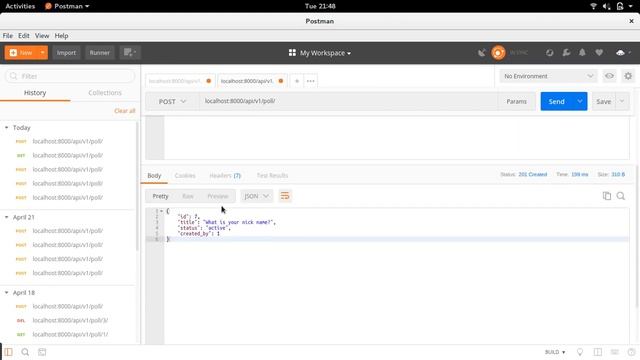Click the Params button

516,101
